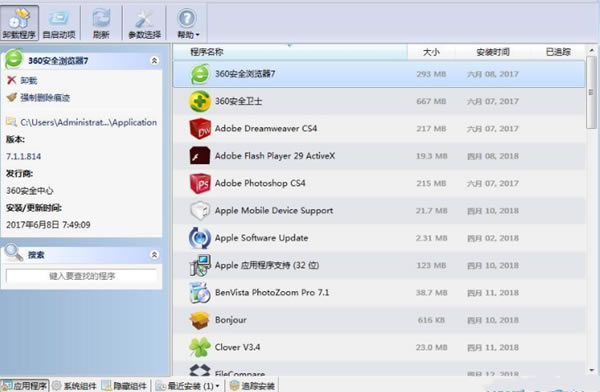Switch to Traced install (追踪安装) tab
The image size is (600, 392).
252,386
